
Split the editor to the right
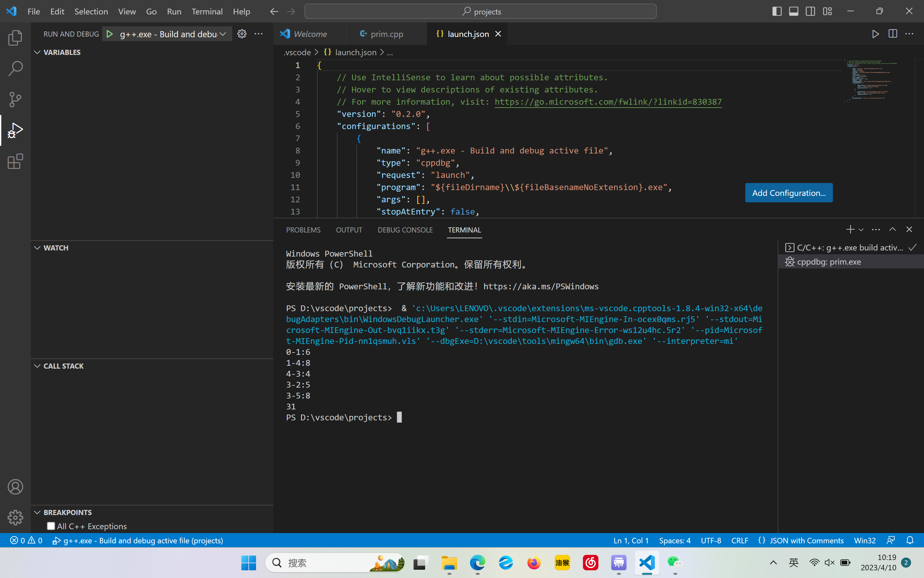pos(892,34)
